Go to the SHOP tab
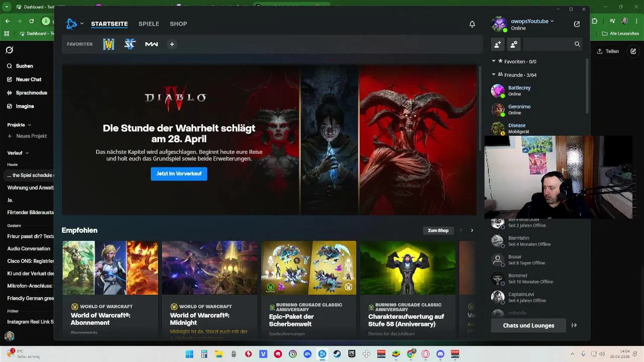The width and height of the screenshot is (644, 362). (178, 24)
